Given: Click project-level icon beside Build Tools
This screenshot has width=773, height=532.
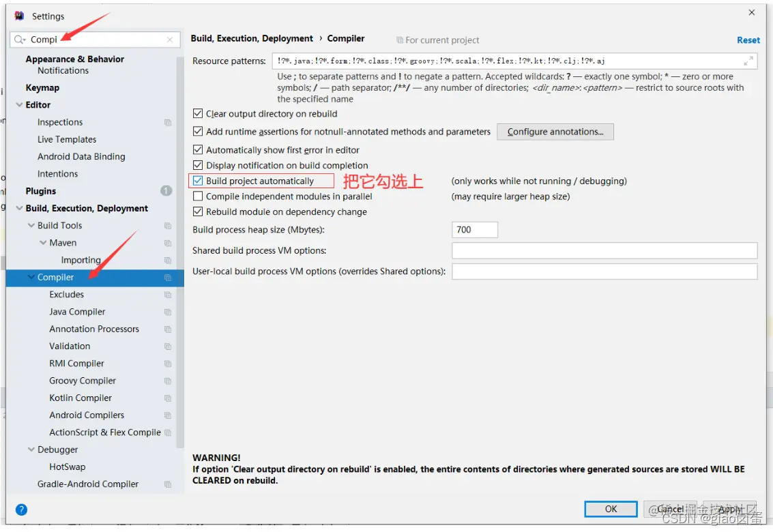Looking at the screenshot, I should (x=168, y=226).
